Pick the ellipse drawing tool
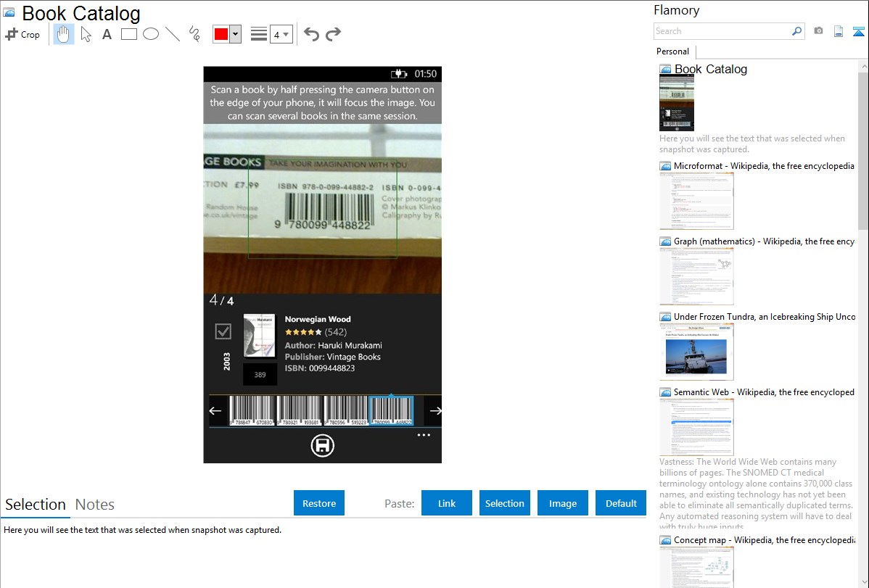Image resolution: width=869 pixels, height=588 pixels. [151, 34]
